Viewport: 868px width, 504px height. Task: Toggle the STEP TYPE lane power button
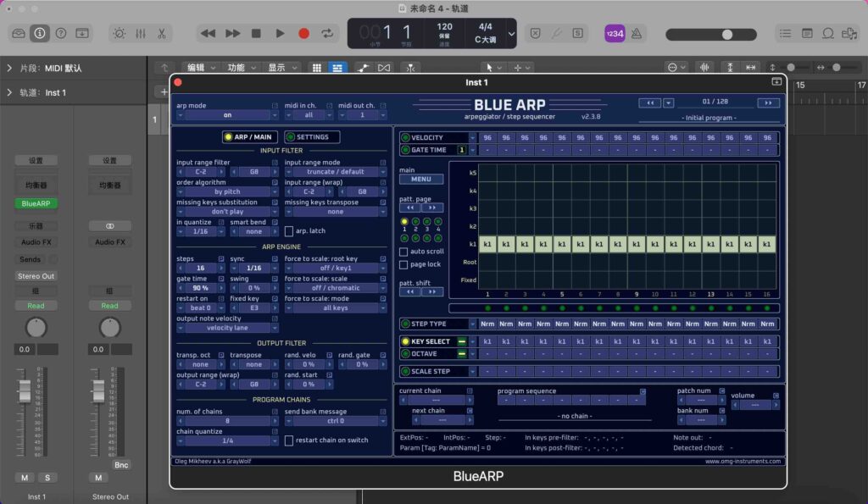click(x=406, y=324)
